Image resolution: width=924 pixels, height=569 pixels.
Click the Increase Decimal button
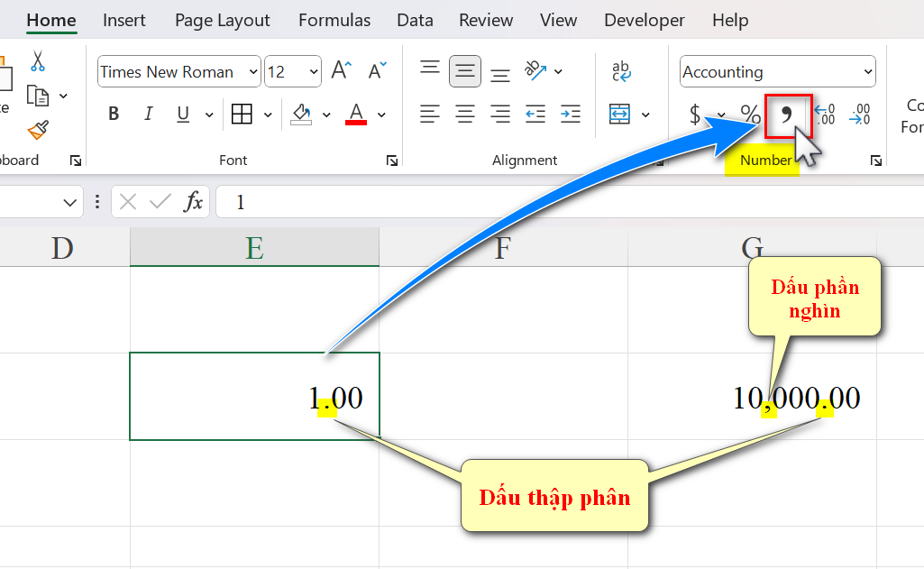pos(824,115)
